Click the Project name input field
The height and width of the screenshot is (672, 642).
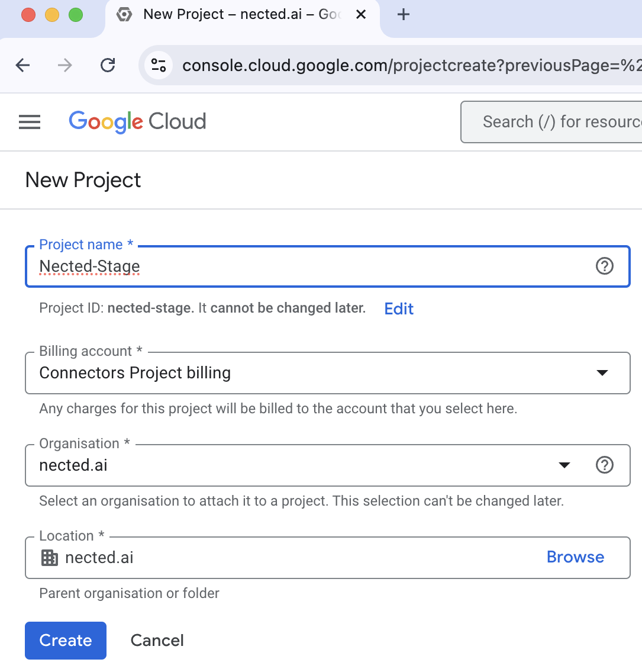click(x=308, y=267)
